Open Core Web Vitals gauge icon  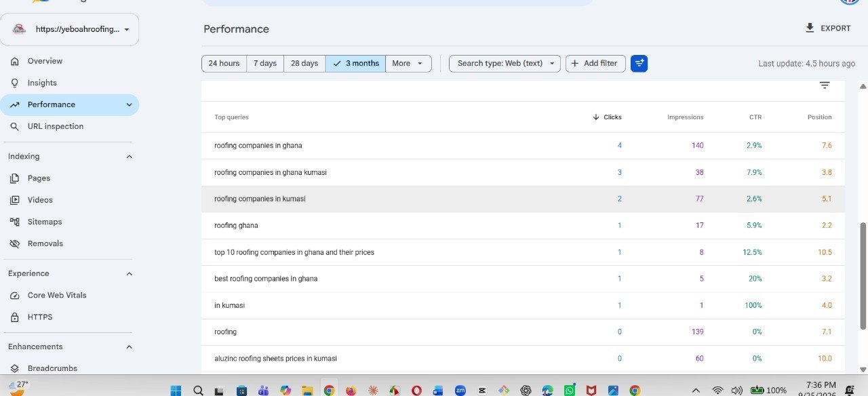click(15, 296)
